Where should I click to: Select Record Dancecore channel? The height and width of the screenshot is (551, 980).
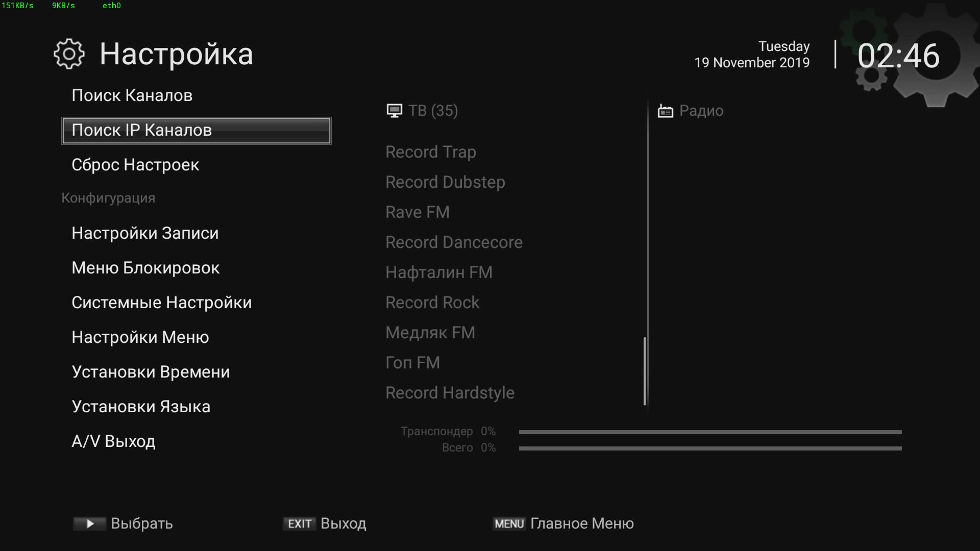pyautogui.click(x=454, y=242)
